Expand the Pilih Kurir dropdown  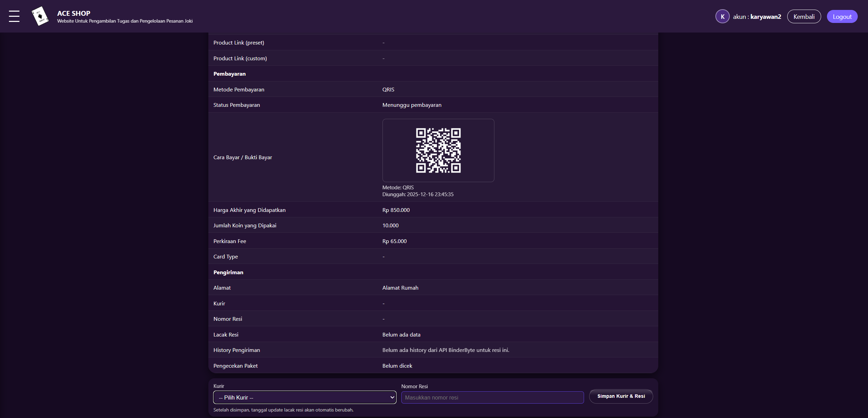305,397
